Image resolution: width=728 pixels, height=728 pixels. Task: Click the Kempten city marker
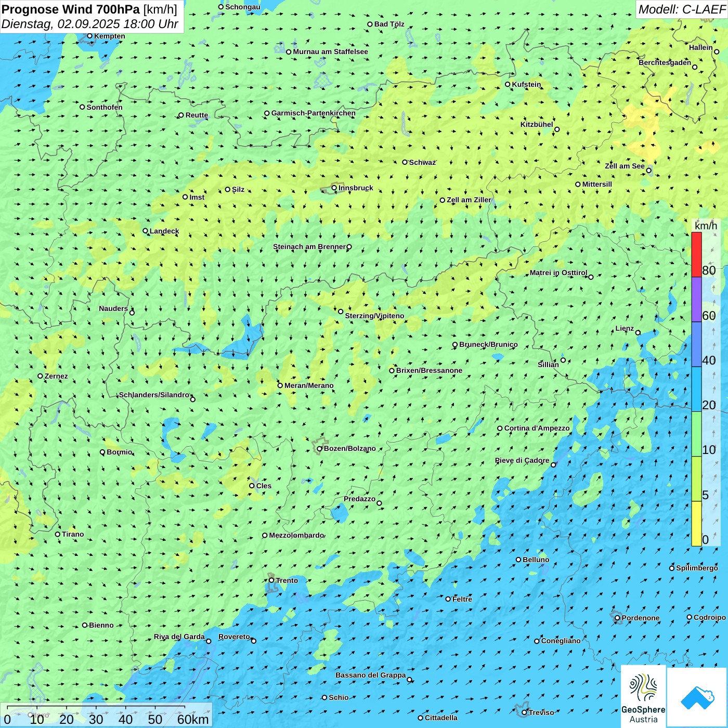(89, 36)
